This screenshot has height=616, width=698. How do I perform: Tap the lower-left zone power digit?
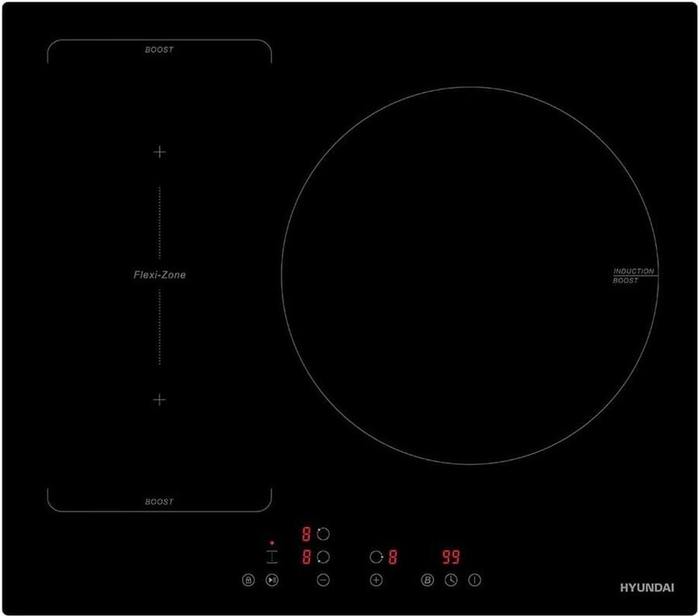click(306, 557)
